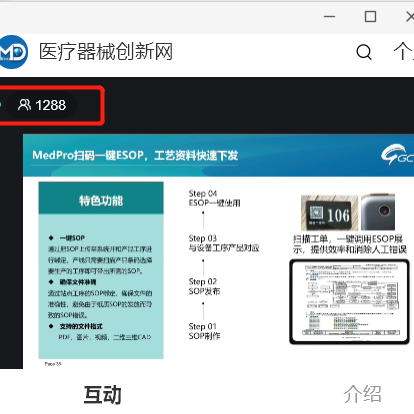
Task: Open the search magnifier icon
Action: [x=364, y=52]
